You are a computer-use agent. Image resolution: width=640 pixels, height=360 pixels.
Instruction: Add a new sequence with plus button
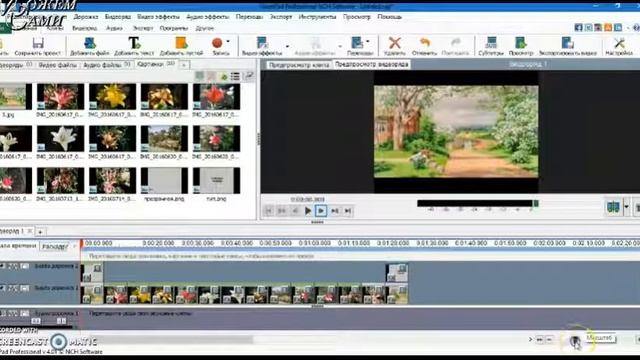(40, 232)
